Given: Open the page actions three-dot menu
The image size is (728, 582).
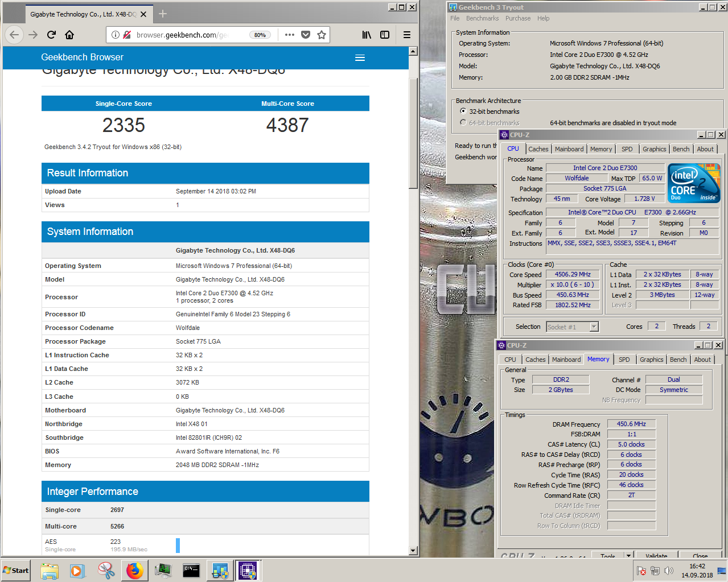Looking at the screenshot, I should 290,35.
